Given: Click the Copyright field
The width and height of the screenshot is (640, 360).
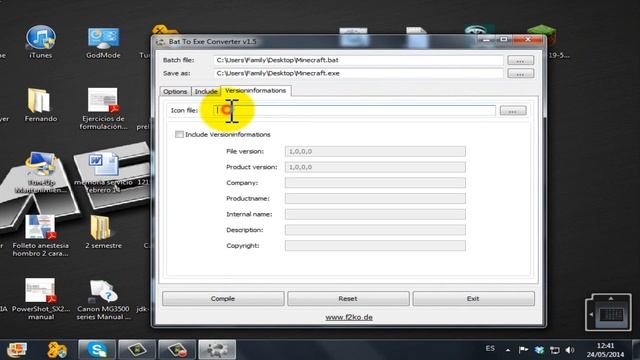Looking at the screenshot, I should pyautogui.click(x=375, y=246).
